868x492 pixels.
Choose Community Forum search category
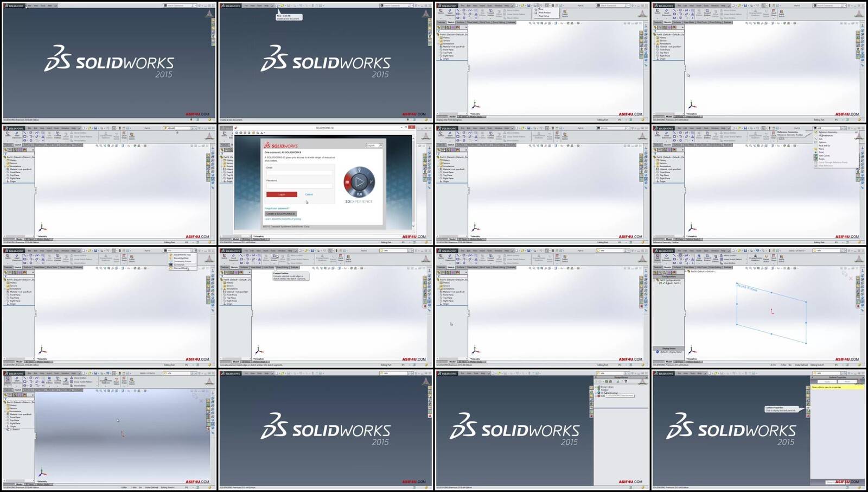pos(182,261)
